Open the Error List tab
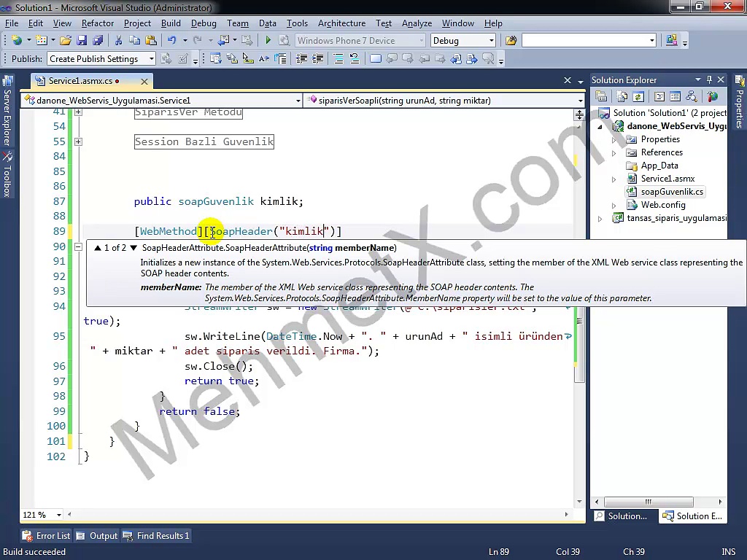 46,536
